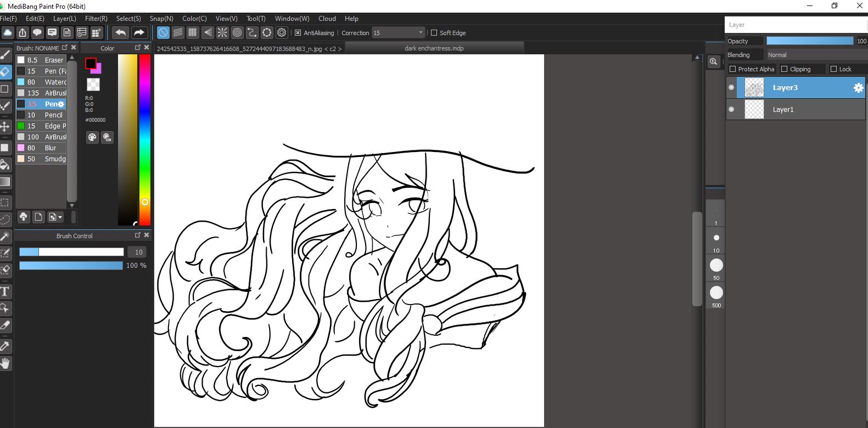This screenshot has height=428, width=868.
Task: Enable curve snap
Action: 252,32
